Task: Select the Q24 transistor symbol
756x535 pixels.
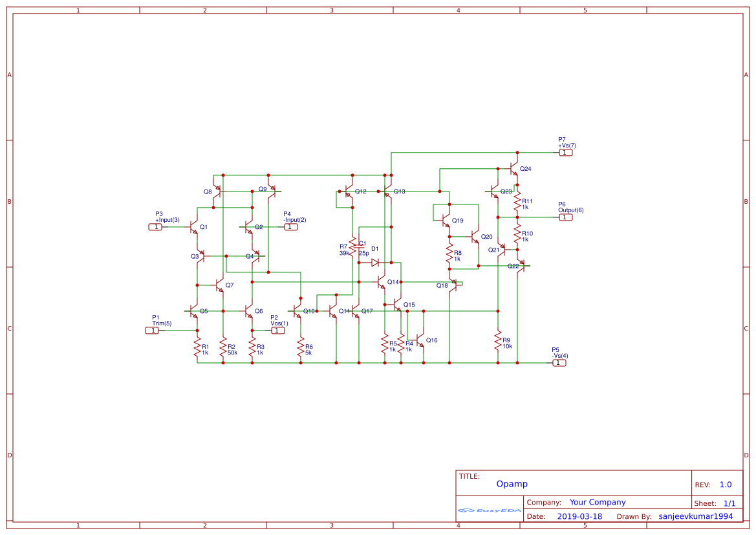Action: 514,169
